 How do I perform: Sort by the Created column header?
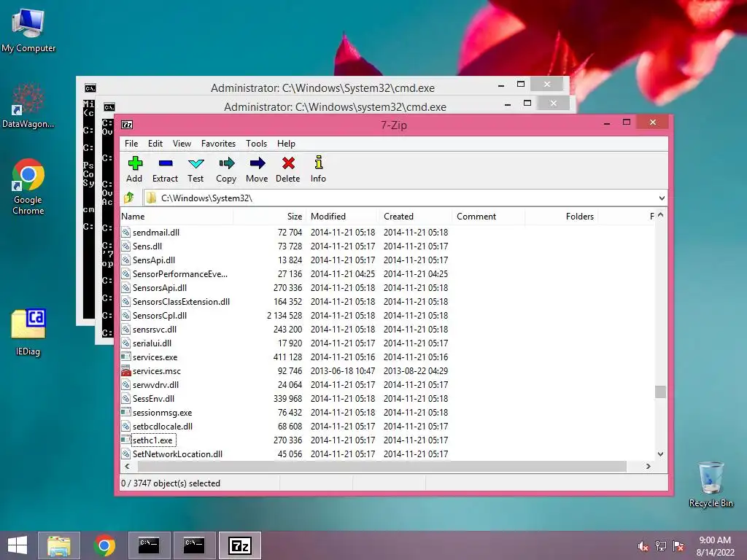[416, 216]
